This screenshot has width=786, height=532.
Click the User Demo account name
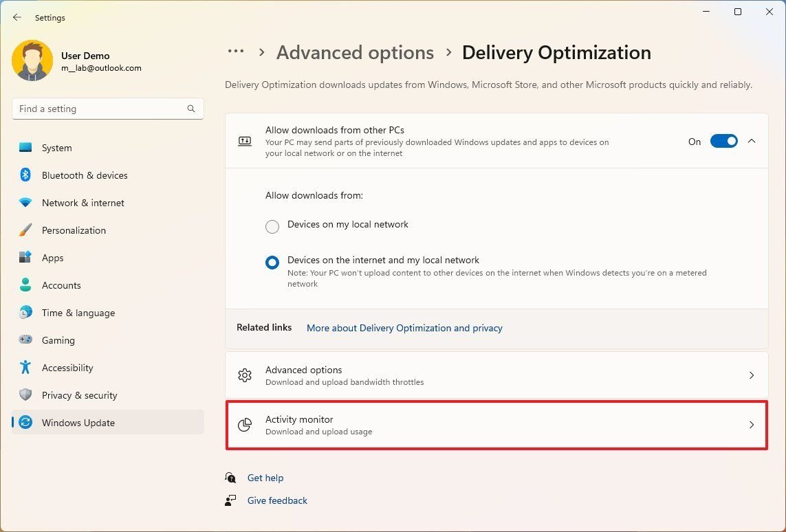click(x=85, y=56)
